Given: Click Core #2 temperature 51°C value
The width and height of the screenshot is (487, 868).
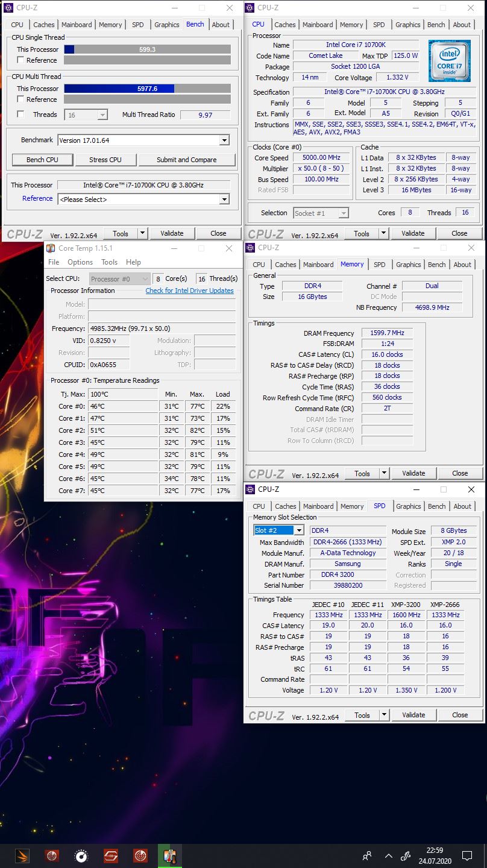Looking at the screenshot, I should 123,430.
